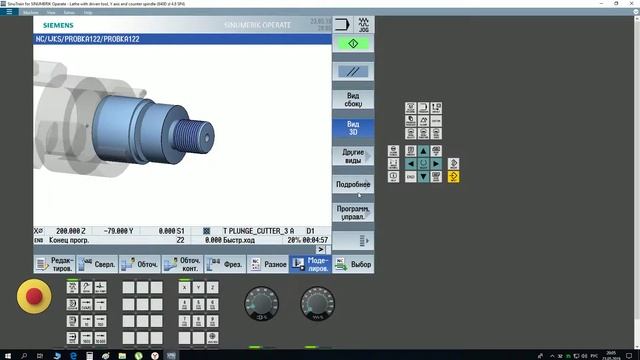Select the 5th axis key
Screen dimensions: 640x360
[x=198, y=304]
